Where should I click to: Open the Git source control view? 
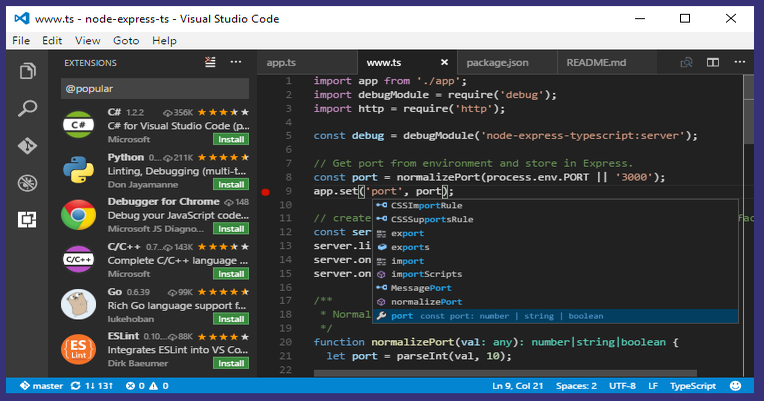tap(27, 146)
